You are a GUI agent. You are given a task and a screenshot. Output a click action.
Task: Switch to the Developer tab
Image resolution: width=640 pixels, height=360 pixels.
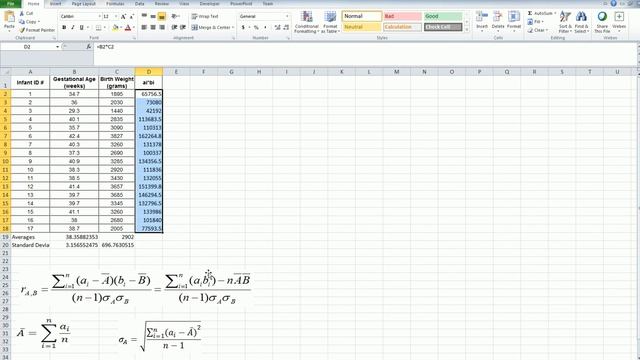click(209, 4)
